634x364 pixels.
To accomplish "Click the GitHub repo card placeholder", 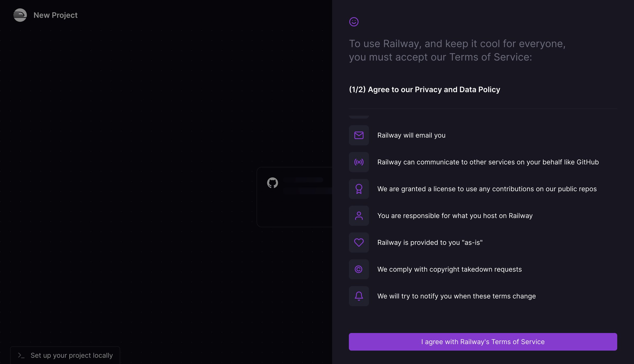I will [294, 197].
